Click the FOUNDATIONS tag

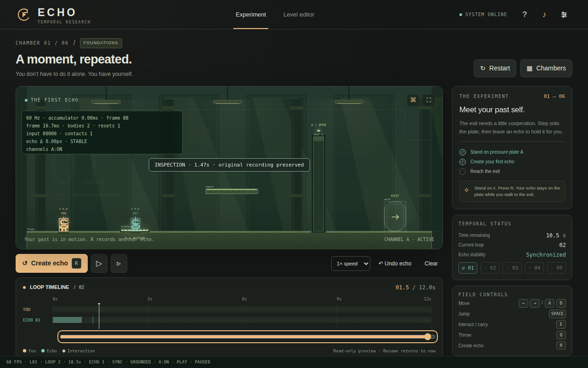(101, 43)
